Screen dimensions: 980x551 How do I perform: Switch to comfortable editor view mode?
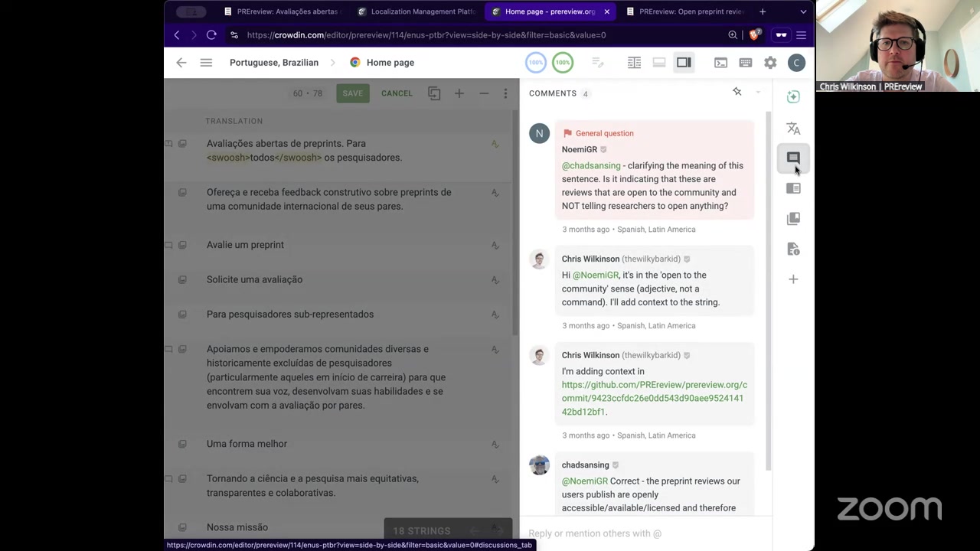[x=658, y=63]
